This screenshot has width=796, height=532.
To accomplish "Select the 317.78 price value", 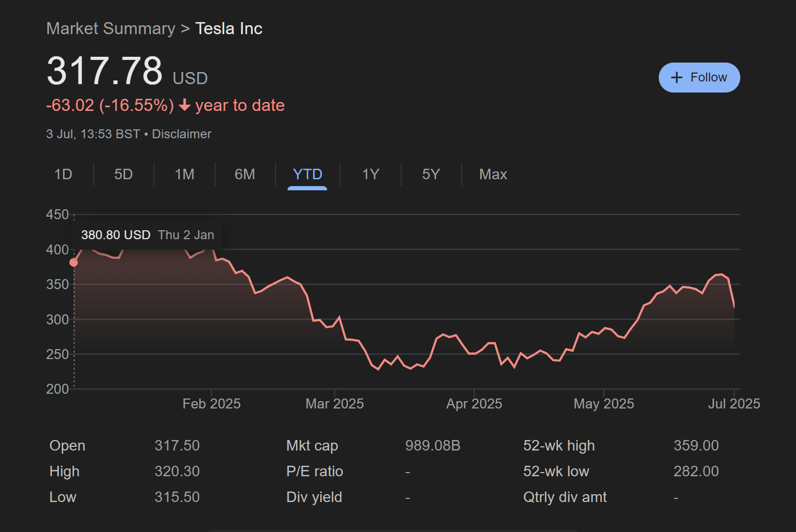I will click(105, 70).
